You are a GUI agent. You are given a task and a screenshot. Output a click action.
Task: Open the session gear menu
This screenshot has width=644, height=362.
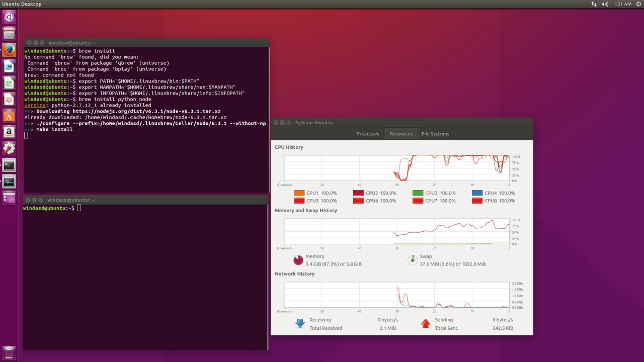639,4
